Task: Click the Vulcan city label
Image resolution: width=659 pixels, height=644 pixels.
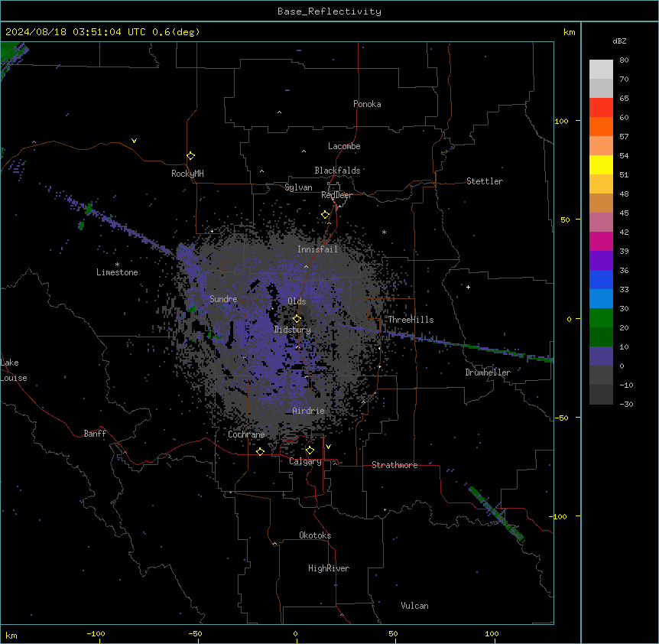Action: [415, 606]
